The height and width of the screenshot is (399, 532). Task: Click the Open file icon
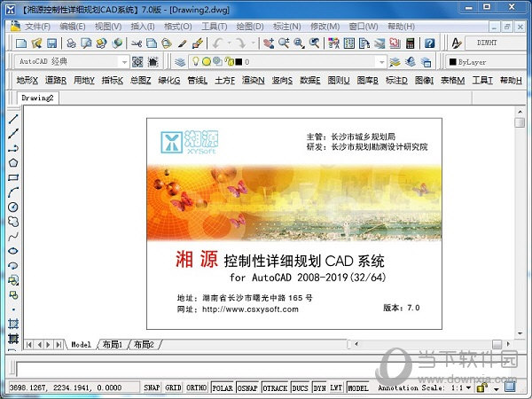pos(36,43)
